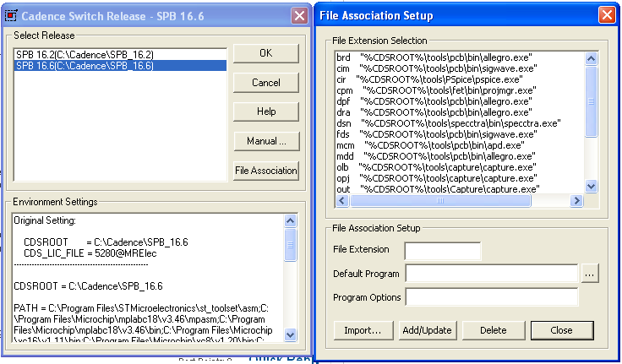The image size is (622, 364).
Task: Click the Program Options text field
Action: [491, 296]
